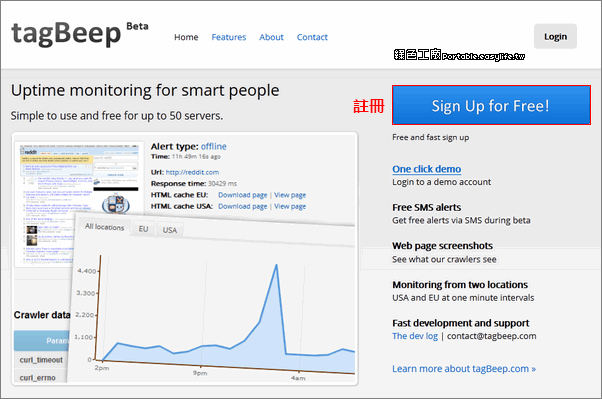Switch to the EU chart tab

tap(143, 229)
